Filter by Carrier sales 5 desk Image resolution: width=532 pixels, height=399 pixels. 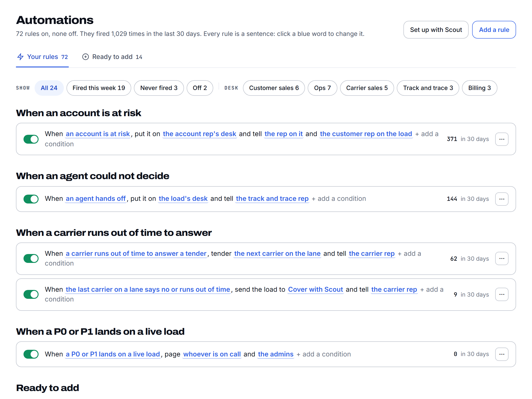(367, 88)
